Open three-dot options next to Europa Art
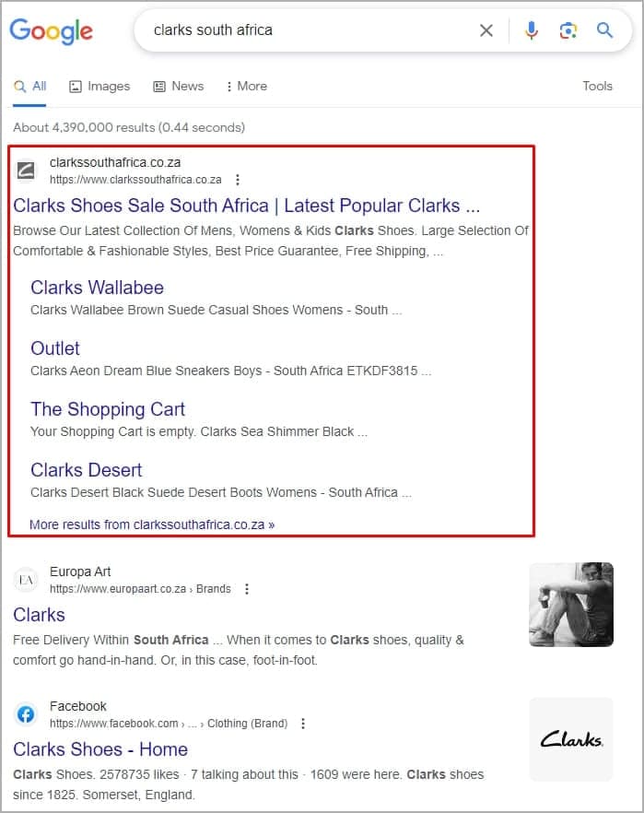 tap(246, 588)
